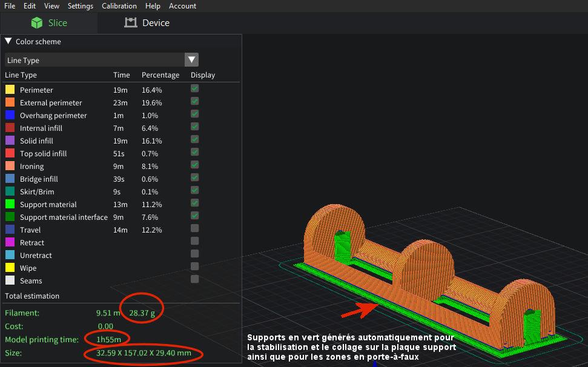This screenshot has height=367, width=588.
Task: Open the File menu
Action: pyautogui.click(x=10, y=6)
